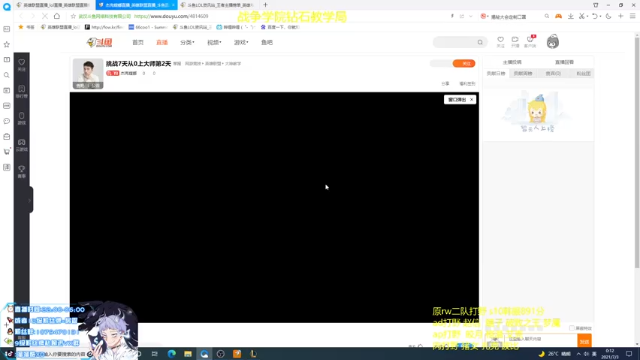Click the browser home button
The height and width of the screenshot is (360, 640).
coord(57,16)
